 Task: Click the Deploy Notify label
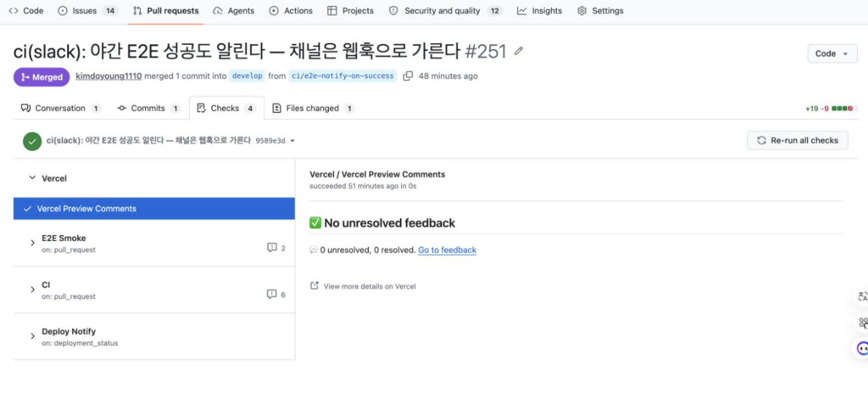(68, 331)
